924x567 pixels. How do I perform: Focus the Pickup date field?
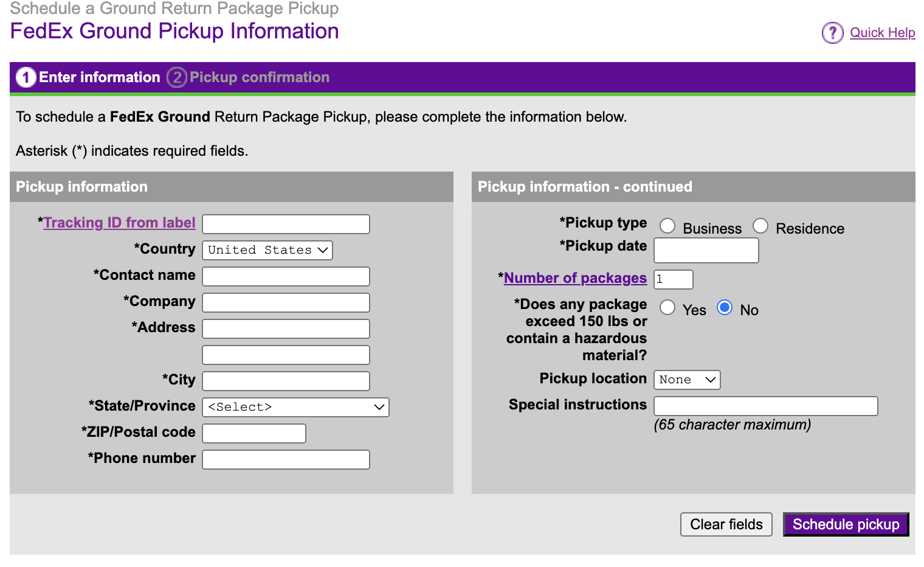(x=706, y=250)
